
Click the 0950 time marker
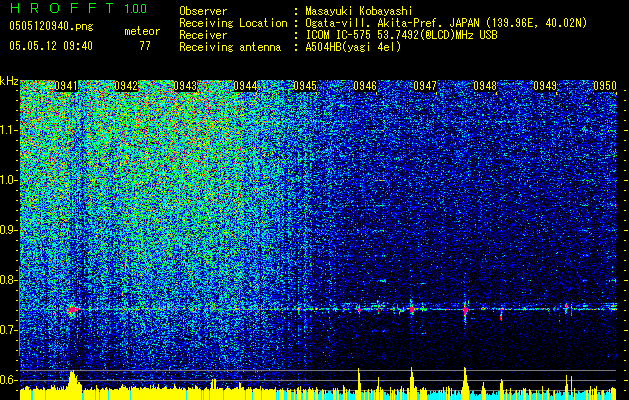pos(605,86)
